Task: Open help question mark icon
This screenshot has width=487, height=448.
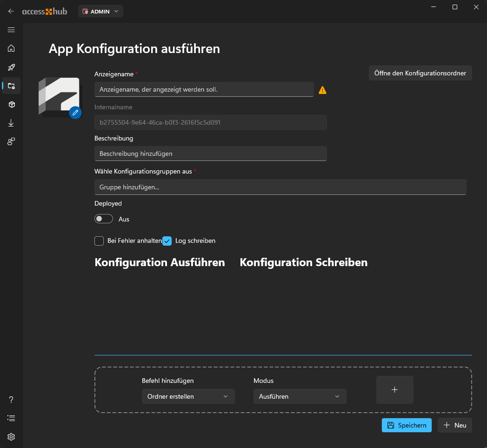Action: pyautogui.click(x=11, y=400)
